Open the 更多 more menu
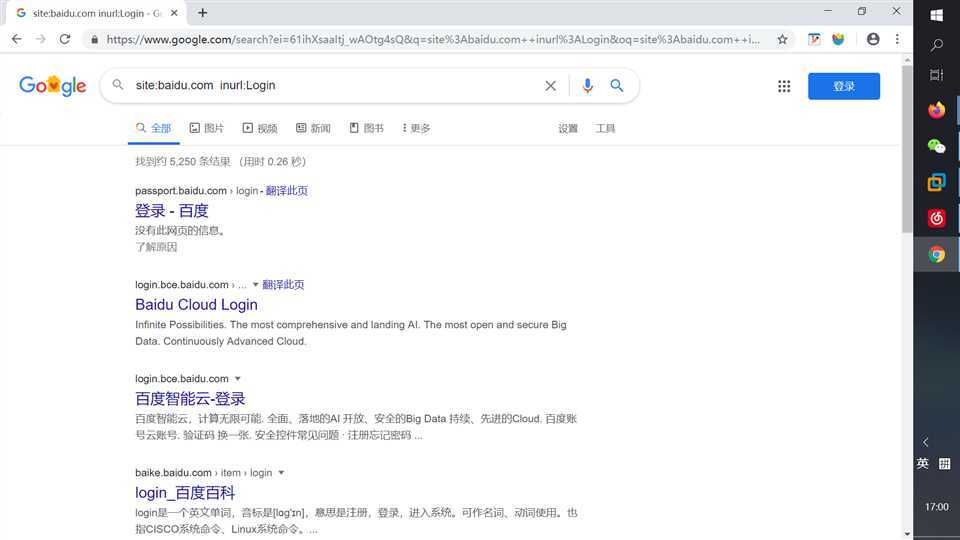 [x=416, y=128]
